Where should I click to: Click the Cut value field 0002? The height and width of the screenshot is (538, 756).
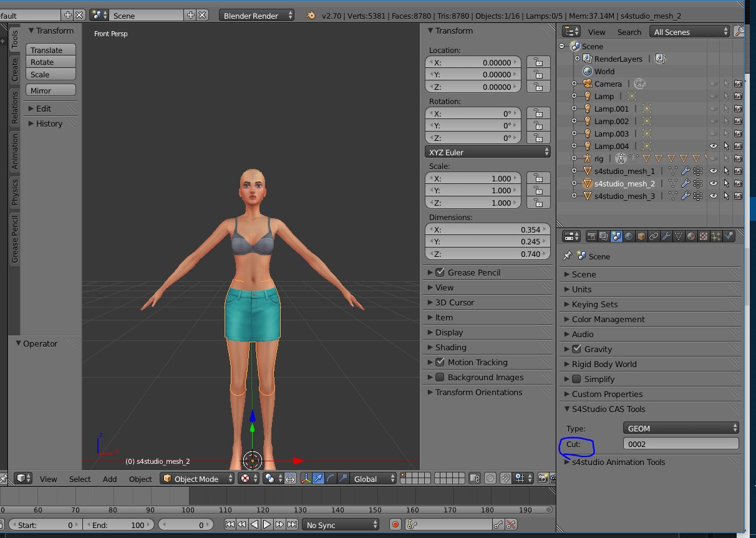(681, 444)
